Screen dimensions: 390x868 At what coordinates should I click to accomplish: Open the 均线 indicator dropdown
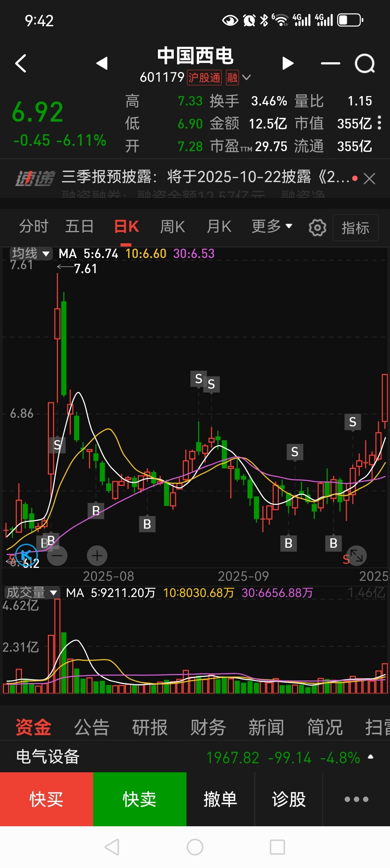31,253
